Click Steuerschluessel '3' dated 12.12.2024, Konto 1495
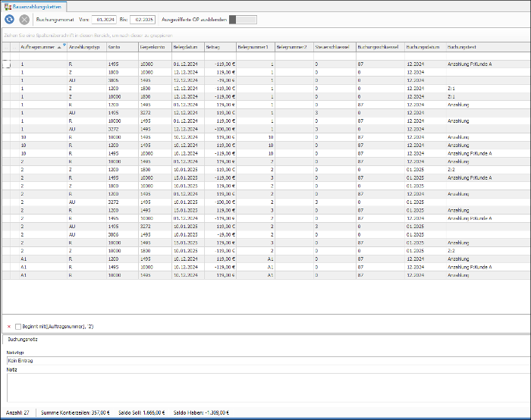Image resolution: width=531 pixels, height=420 pixels. tap(316, 113)
